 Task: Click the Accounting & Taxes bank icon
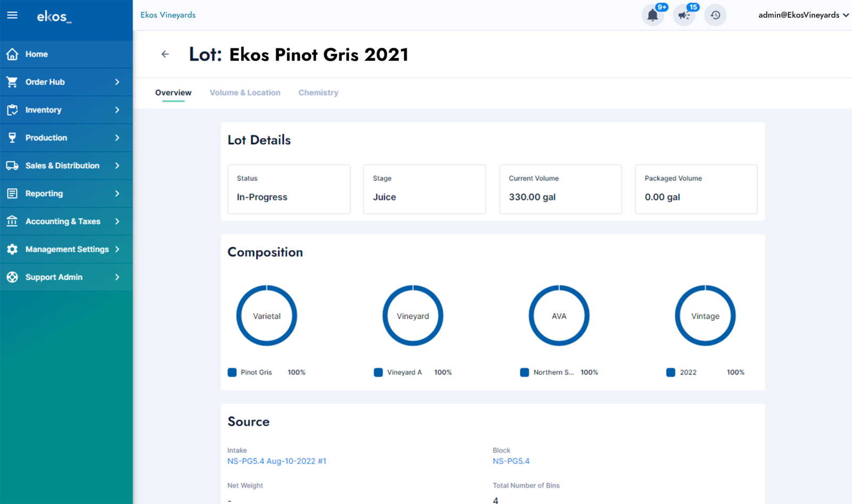click(x=12, y=221)
